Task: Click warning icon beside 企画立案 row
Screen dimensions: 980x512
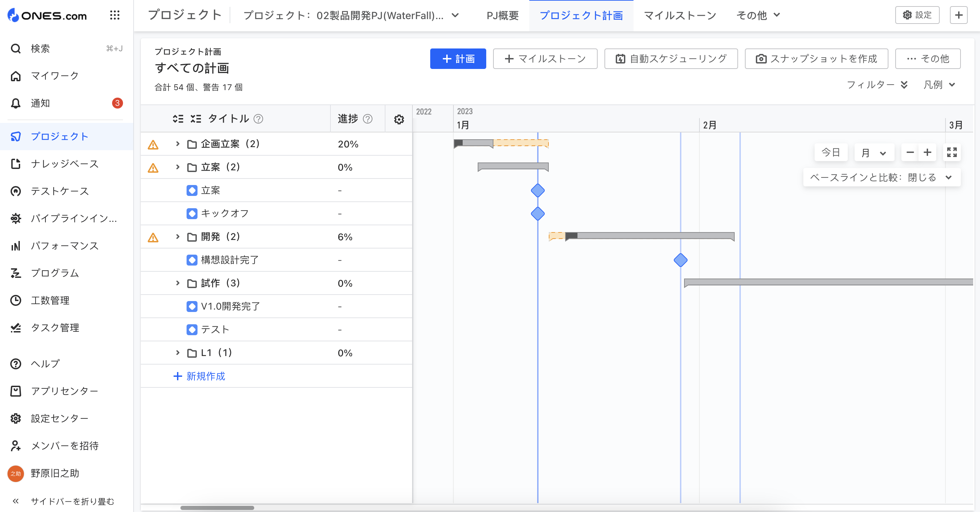Action: click(153, 145)
